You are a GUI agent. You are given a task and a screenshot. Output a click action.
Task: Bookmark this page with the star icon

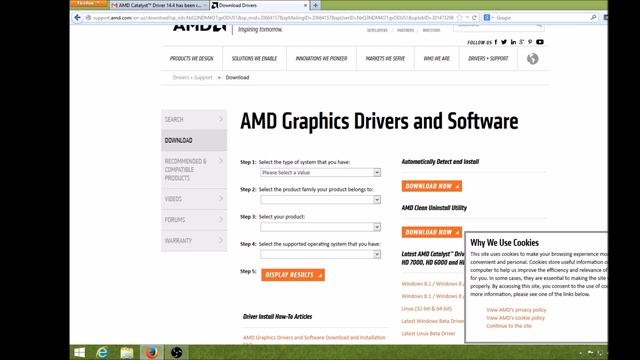(x=460, y=18)
